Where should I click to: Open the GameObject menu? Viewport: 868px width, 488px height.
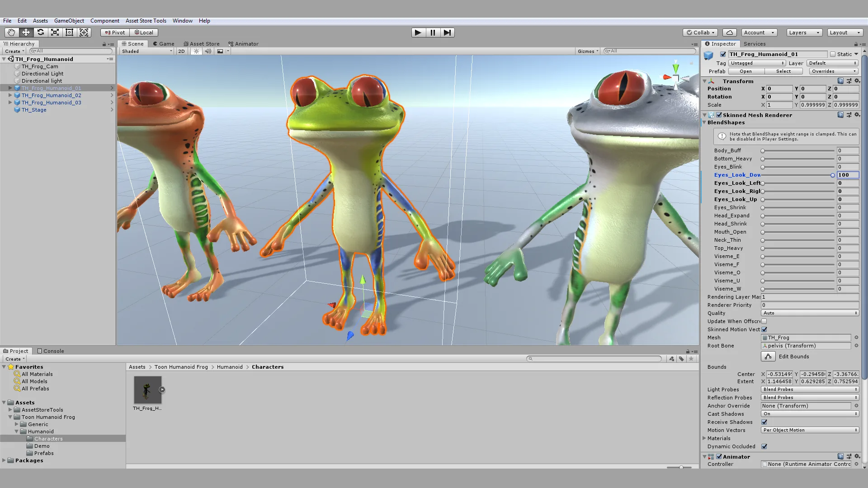(69, 21)
